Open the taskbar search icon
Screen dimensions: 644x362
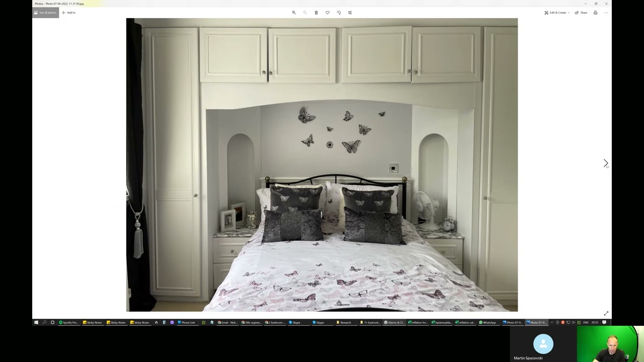pyautogui.click(x=44, y=322)
